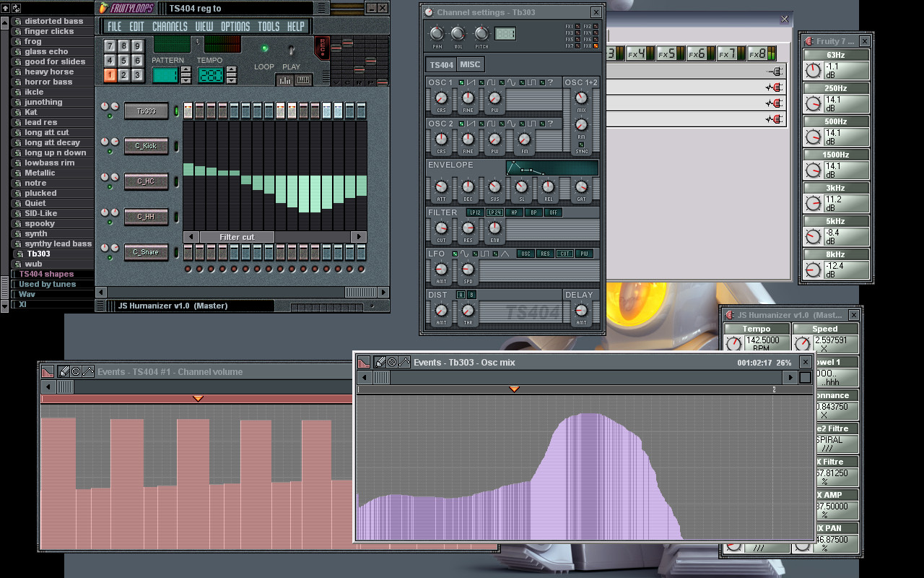Toggle the FX8 send box in Channel settings
The image size is (924, 578).
click(596, 46)
